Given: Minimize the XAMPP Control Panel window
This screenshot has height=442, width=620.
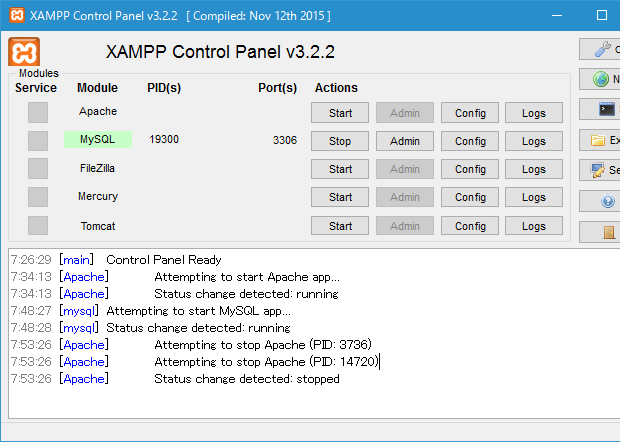Looking at the screenshot, I should pyautogui.click(x=557, y=15).
